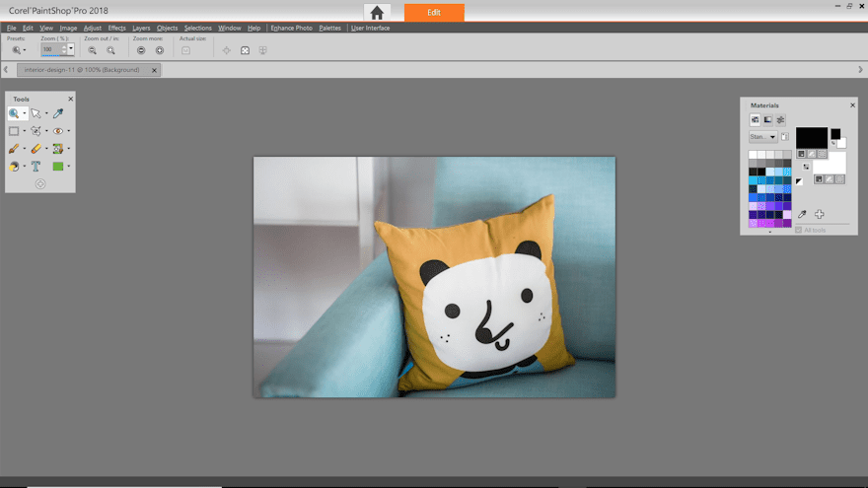Select the Red Eye tool

58,131
